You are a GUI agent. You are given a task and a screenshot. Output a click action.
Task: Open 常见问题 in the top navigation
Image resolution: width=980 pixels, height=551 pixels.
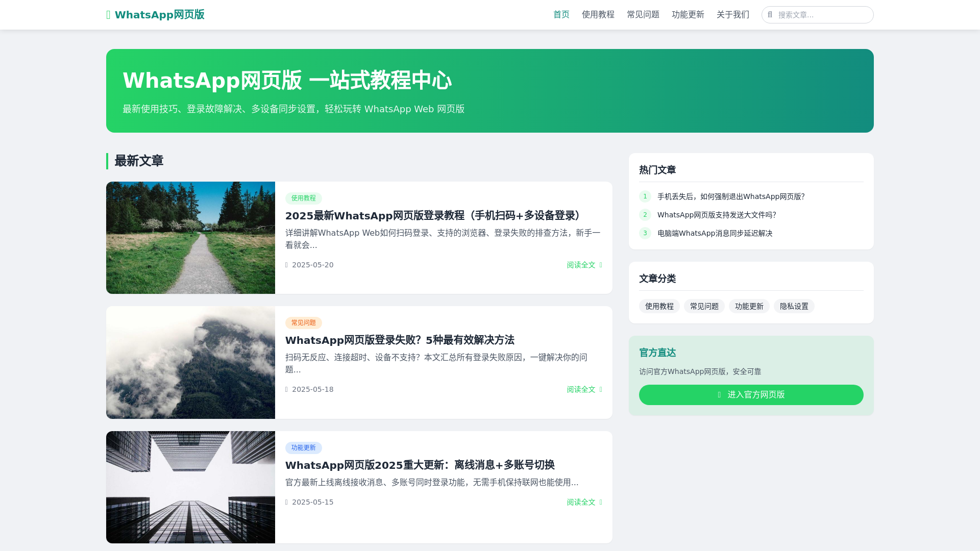[x=643, y=15]
